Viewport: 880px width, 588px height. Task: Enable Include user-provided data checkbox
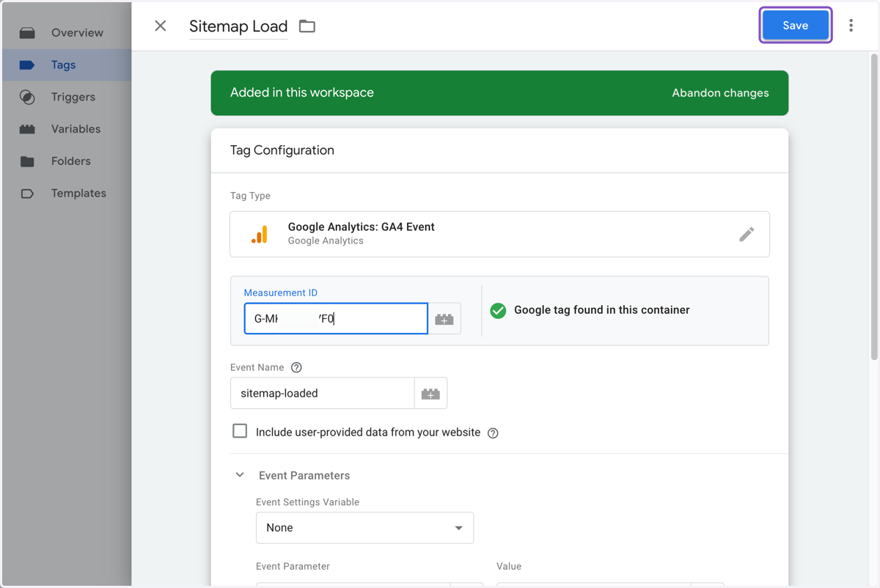[x=240, y=431]
